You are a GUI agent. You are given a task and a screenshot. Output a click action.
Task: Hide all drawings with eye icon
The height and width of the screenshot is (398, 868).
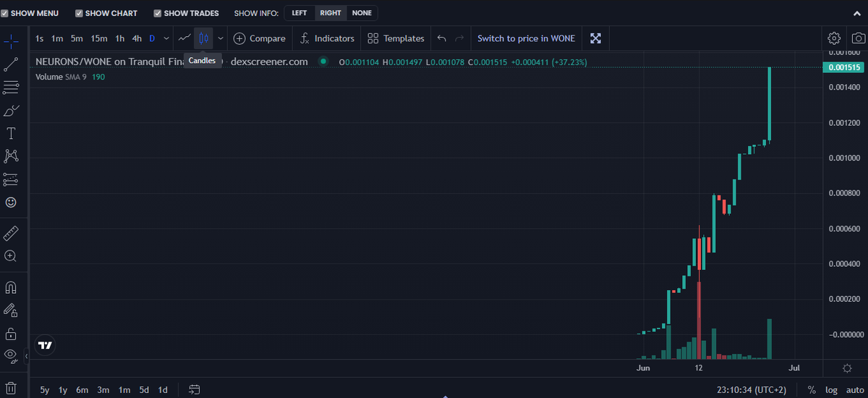point(11,355)
